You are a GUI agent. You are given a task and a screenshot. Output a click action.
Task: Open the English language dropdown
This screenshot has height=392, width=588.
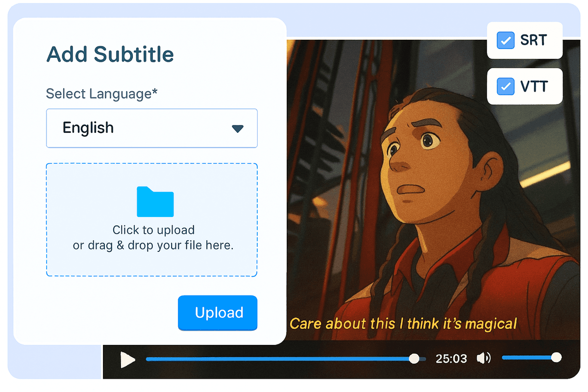coord(152,128)
